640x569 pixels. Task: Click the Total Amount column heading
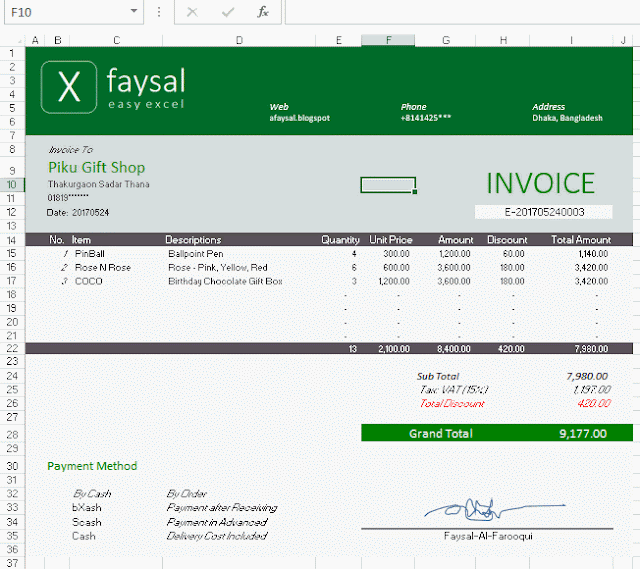coord(581,240)
